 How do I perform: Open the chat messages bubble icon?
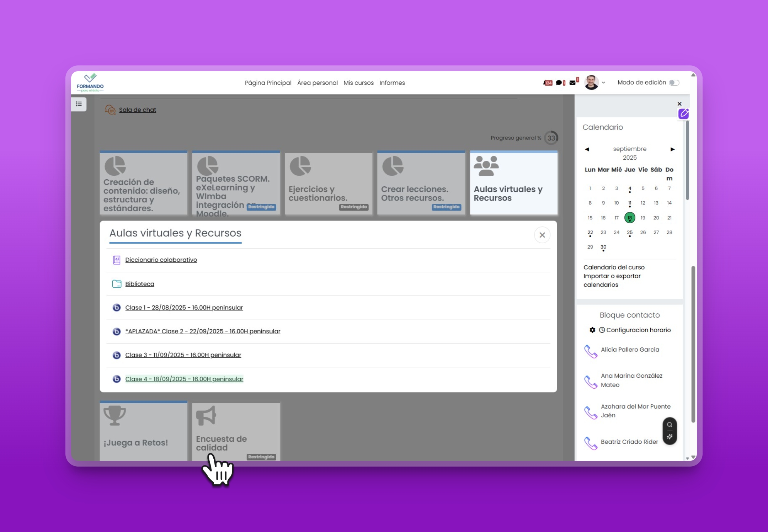click(x=559, y=83)
